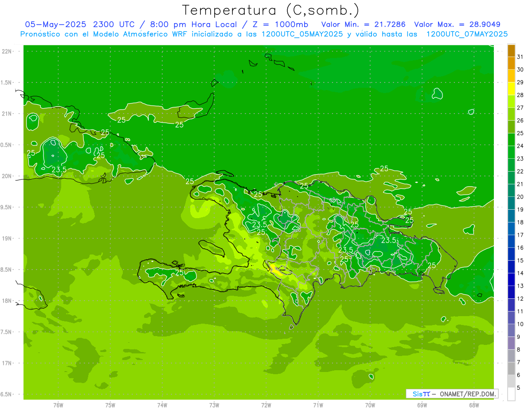The image size is (532, 411).
Task: Click the '1200UTC_07MAY2025' valid-until time
Action: (x=467, y=34)
